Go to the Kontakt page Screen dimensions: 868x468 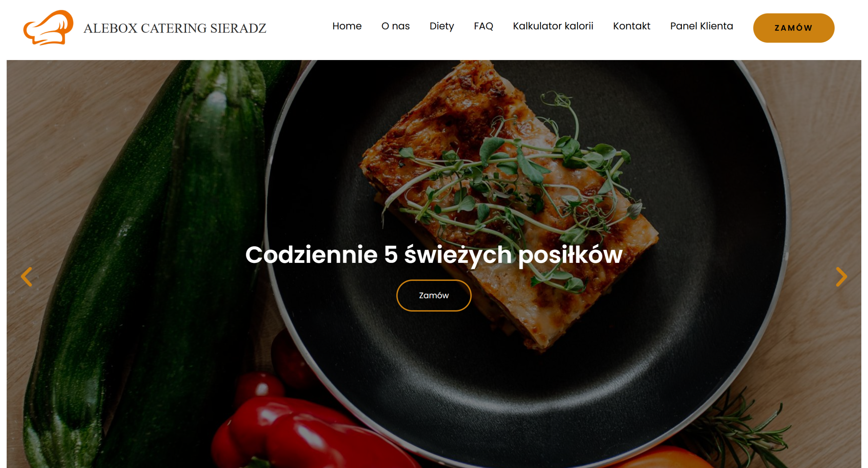coord(631,26)
